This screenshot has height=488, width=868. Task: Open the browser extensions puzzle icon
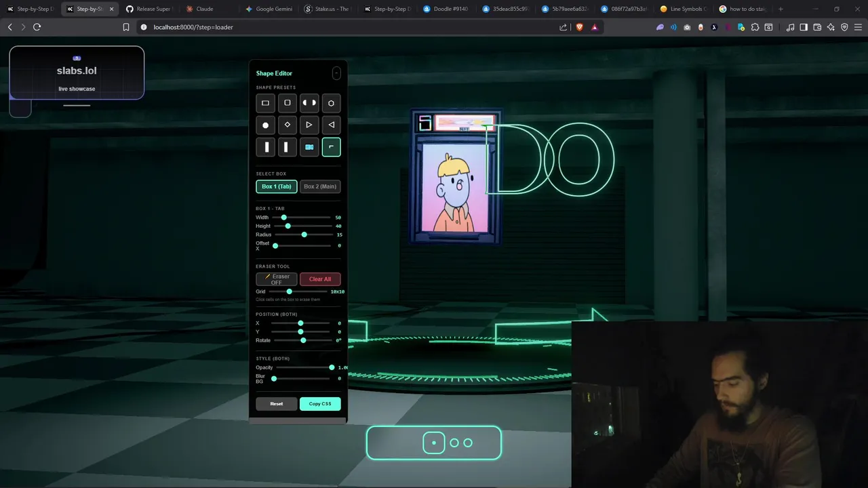pos(755,27)
